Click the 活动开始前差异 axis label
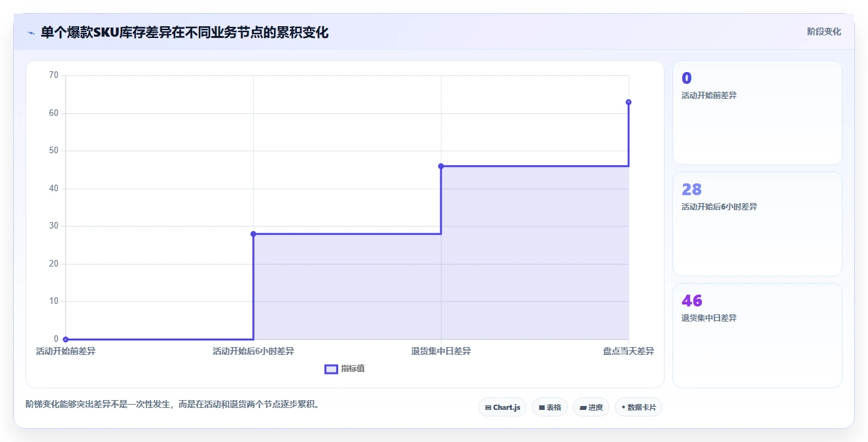This screenshot has width=868, height=442. point(65,352)
